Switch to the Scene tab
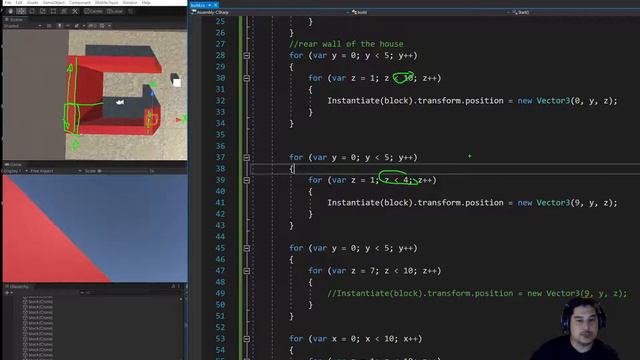The width and height of the screenshot is (640, 360). (14, 19)
